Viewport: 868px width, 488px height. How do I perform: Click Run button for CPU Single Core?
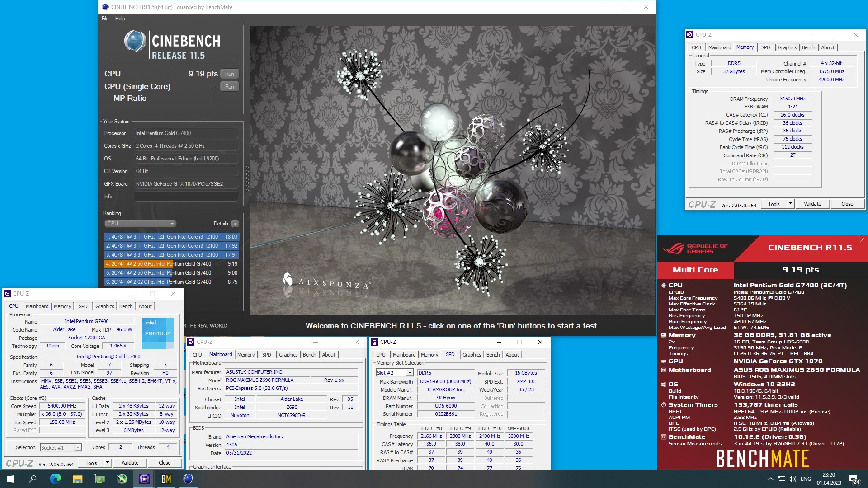point(230,87)
